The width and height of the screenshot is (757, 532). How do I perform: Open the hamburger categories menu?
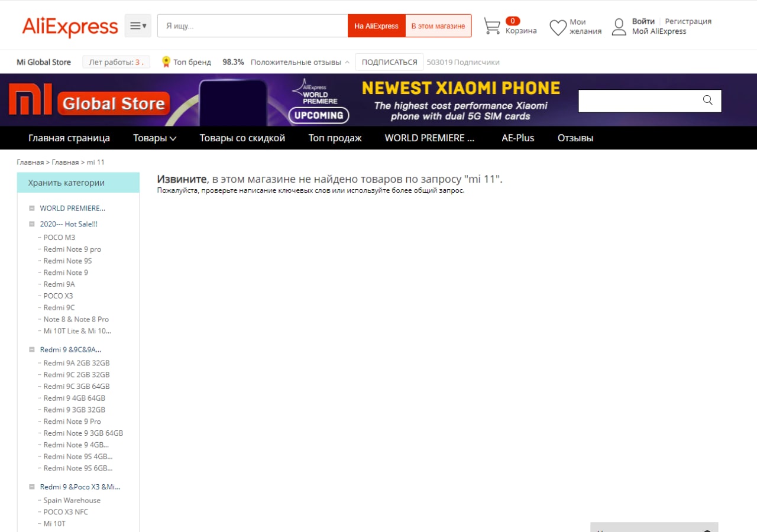[138, 26]
